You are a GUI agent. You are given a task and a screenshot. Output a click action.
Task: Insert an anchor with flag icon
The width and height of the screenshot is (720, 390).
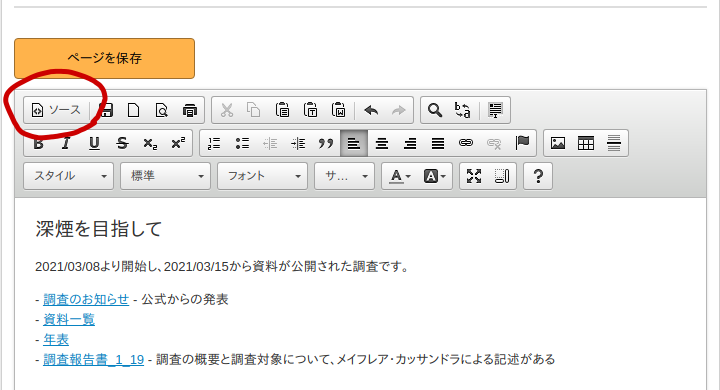(522, 143)
